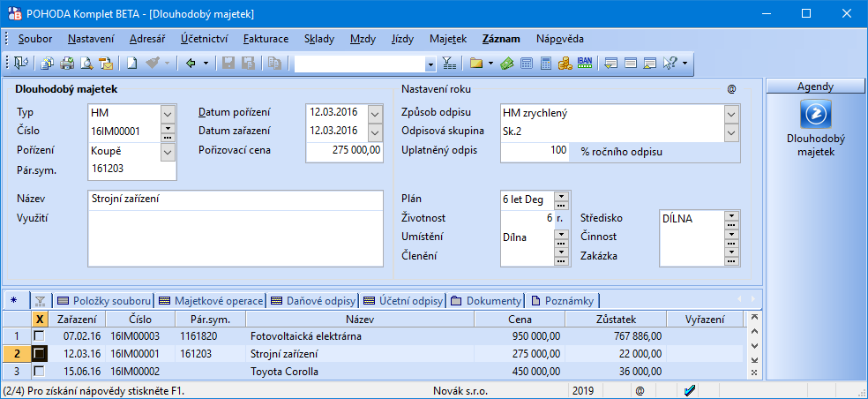Click the second grayed-out diskette icon
Image resolution: width=868 pixels, height=399 pixels.
(248, 64)
